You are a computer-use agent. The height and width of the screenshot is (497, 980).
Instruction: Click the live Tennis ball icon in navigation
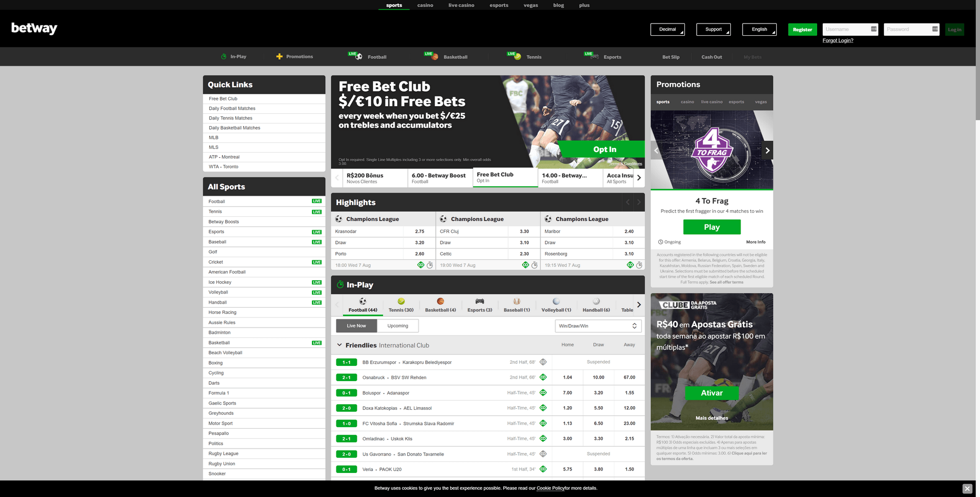518,57
